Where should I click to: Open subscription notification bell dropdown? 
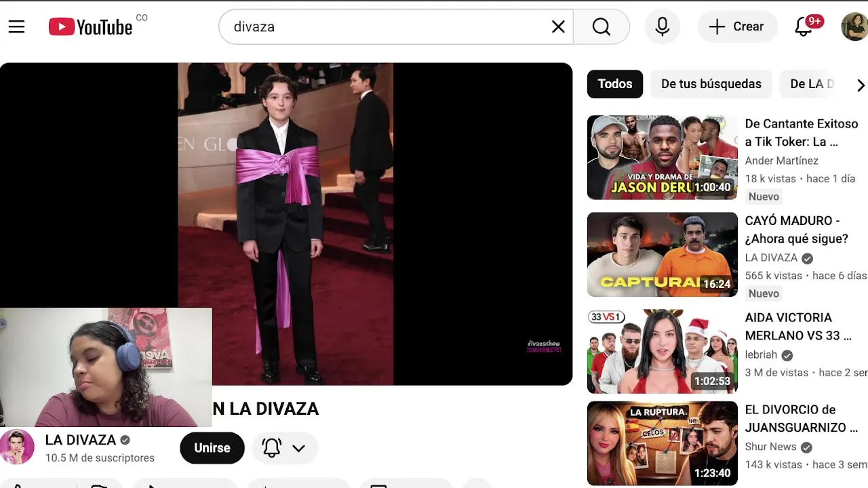pos(285,448)
